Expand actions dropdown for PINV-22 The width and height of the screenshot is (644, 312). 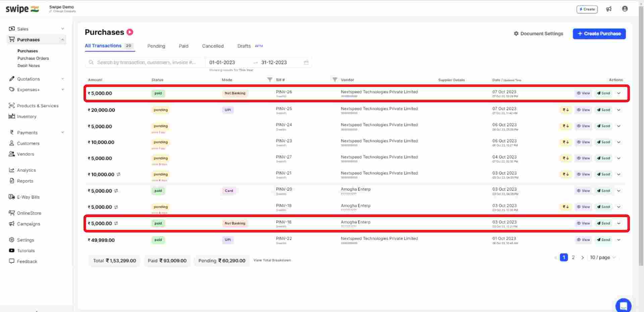pyautogui.click(x=619, y=240)
